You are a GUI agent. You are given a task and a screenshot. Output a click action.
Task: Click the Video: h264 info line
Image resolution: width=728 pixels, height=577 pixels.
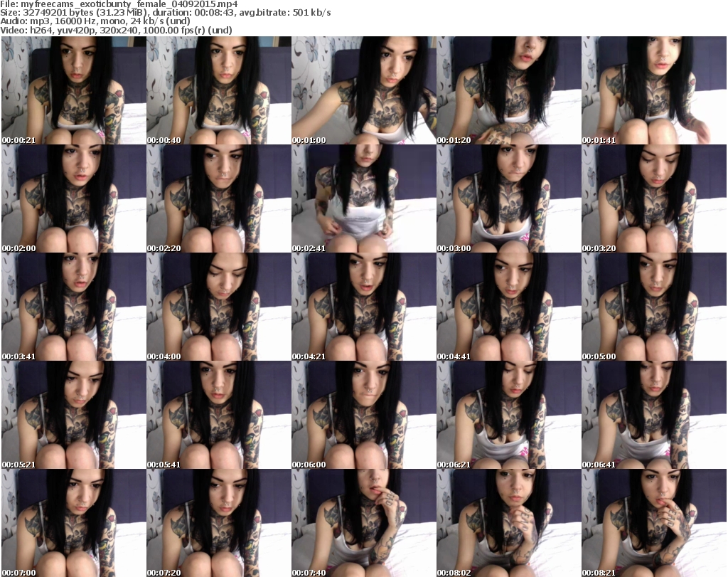click(x=116, y=30)
